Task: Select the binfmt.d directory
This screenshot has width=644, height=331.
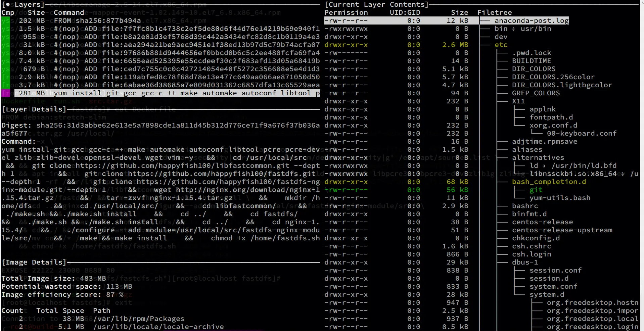Action: (x=529, y=214)
